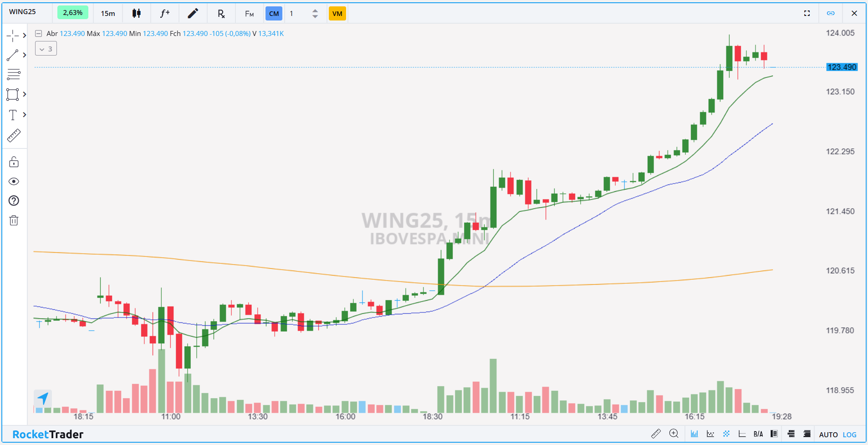Viewport: 868px width, 445px height.
Task: Close the chart window
Action: click(854, 13)
